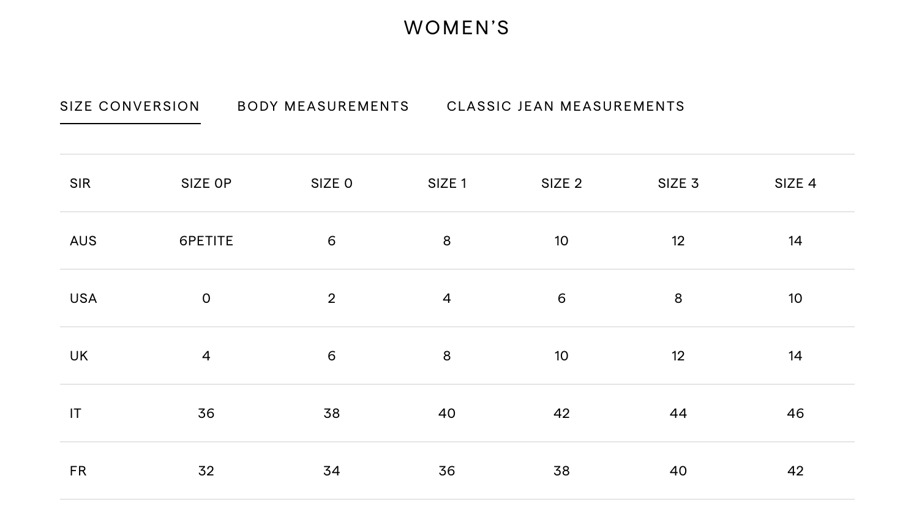This screenshot has width=900, height=525.
Task: Select the Size 4 column header
Action: pos(795,183)
